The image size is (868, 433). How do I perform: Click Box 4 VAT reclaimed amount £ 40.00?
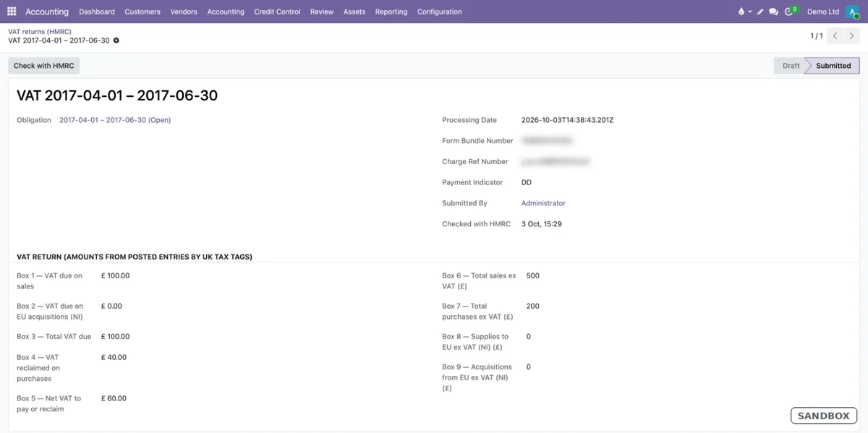pyautogui.click(x=114, y=357)
